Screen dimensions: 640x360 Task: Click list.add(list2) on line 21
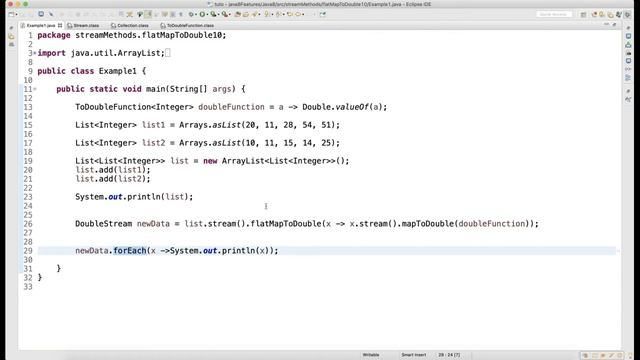(x=113, y=179)
